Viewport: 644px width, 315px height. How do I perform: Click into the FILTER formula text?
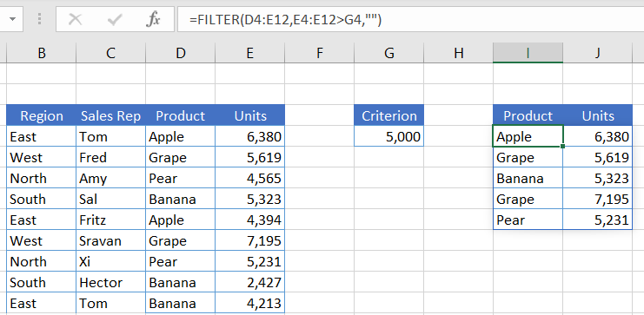[x=285, y=19]
